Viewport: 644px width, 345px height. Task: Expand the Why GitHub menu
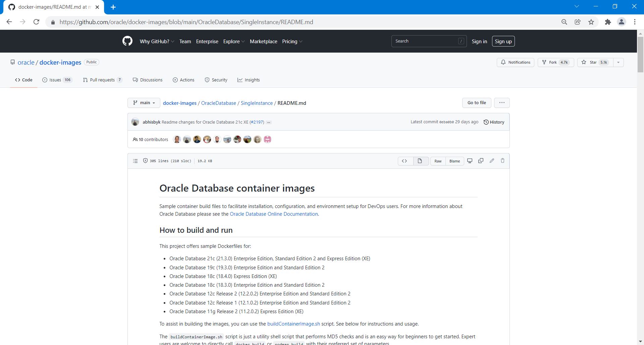pos(157,42)
